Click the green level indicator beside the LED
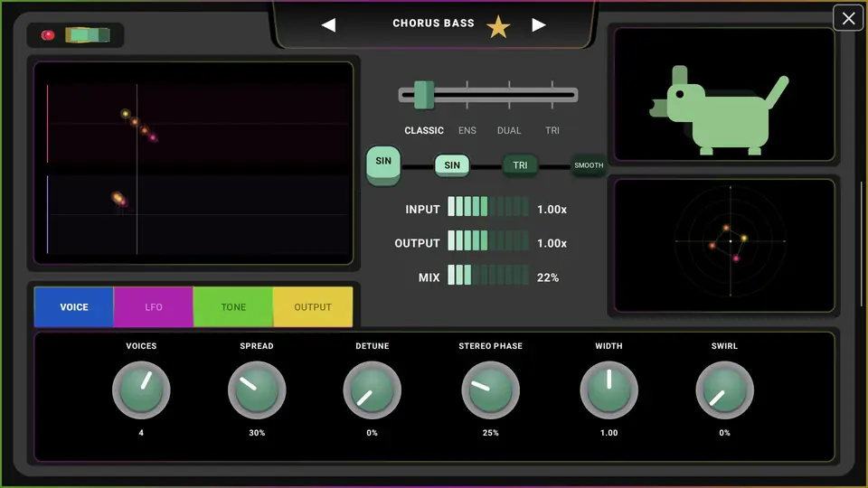 coord(88,35)
